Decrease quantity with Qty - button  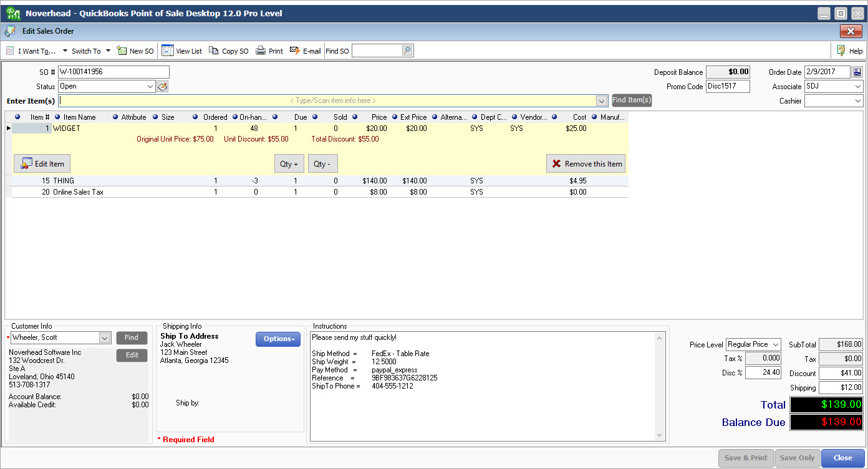[322, 164]
